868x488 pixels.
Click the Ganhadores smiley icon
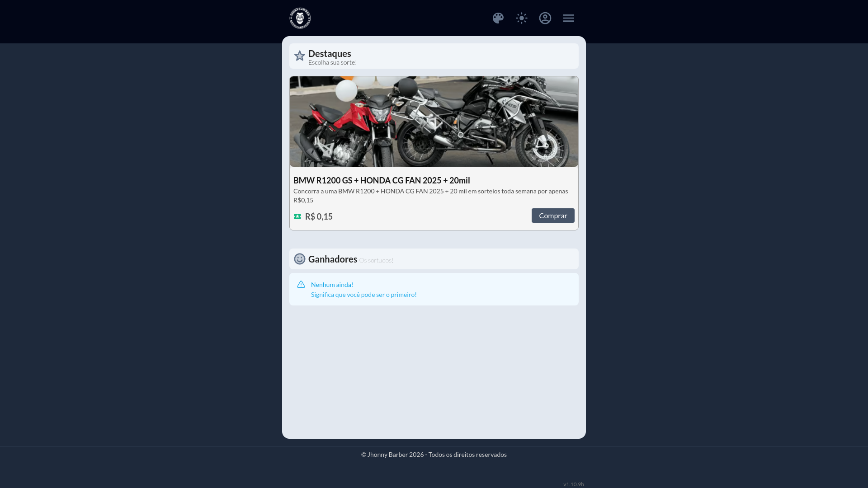coord(300,259)
